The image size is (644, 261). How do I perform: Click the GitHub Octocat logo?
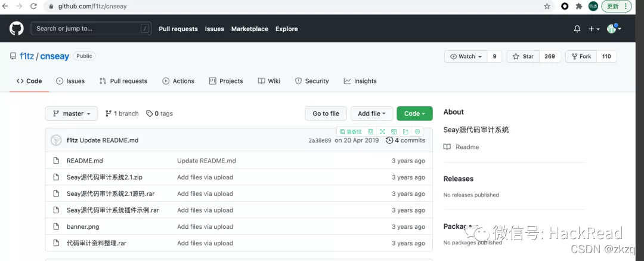coord(17,29)
